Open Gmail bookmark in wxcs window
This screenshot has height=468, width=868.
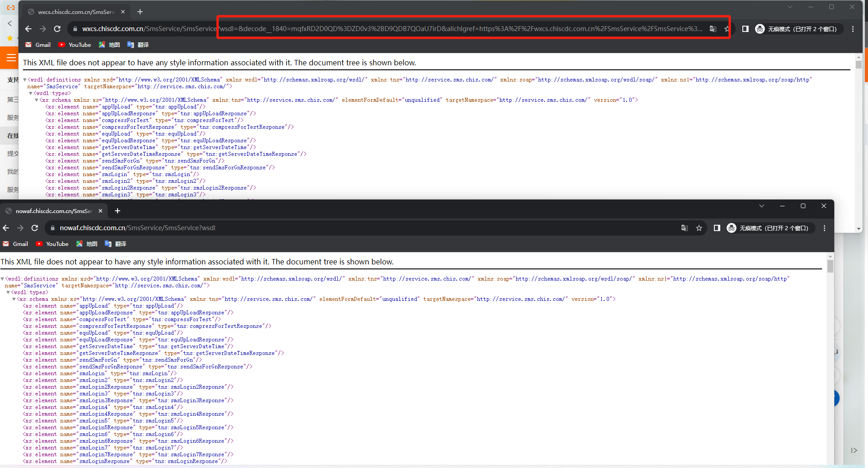click(38, 45)
